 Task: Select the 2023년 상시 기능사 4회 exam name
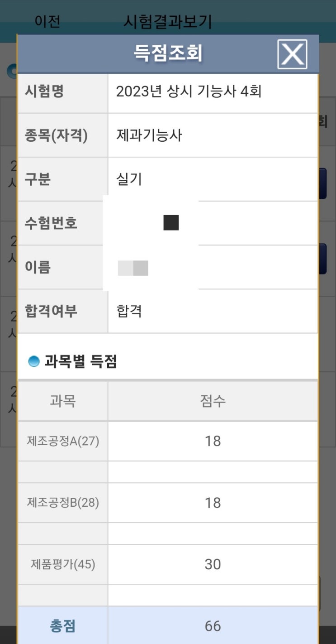click(x=189, y=91)
